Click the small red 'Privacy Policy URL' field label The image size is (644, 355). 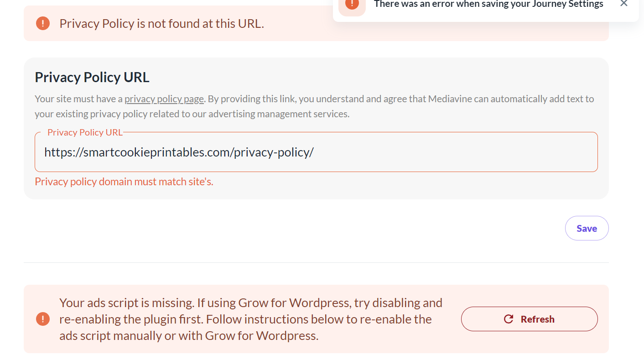[85, 132]
